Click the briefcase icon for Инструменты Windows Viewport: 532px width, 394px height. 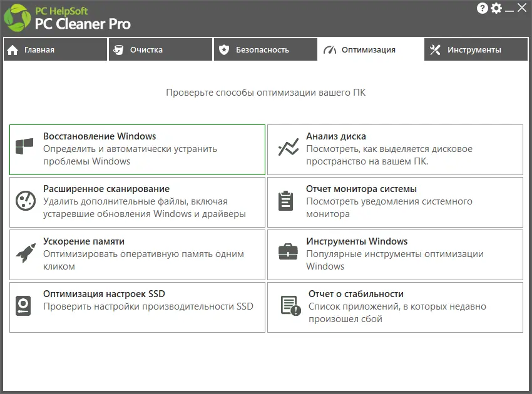[x=288, y=252]
